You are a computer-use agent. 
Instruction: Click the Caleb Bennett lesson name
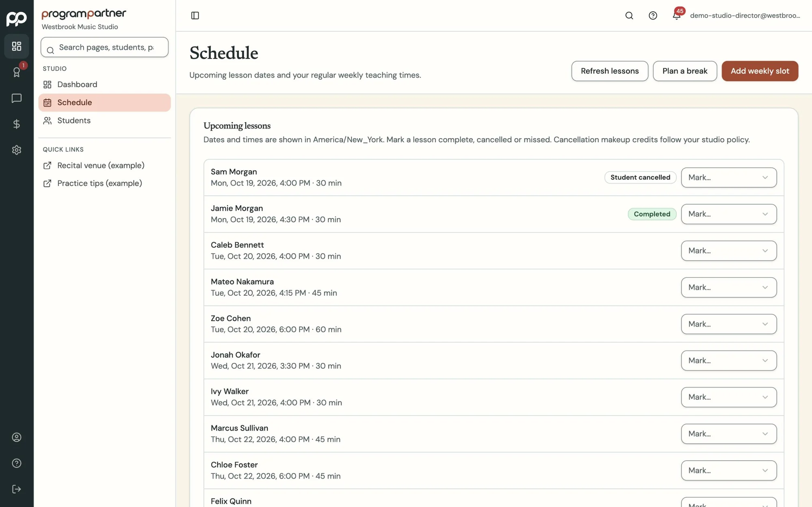pyautogui.click(x=237, y=245)
